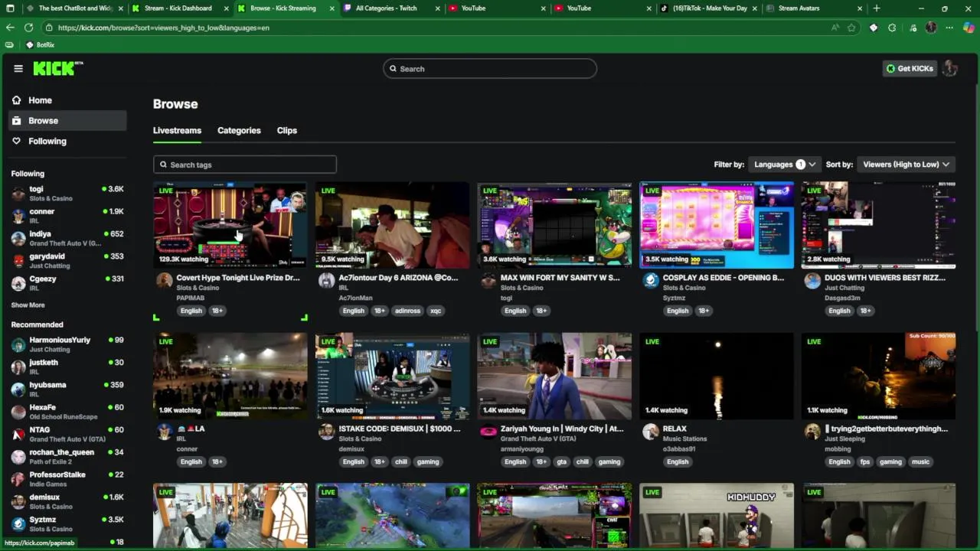Open stream COSPLAY AS EDDIE - OPENING
Viewport: 980px width, 551px height.
(x=724, y=278)
